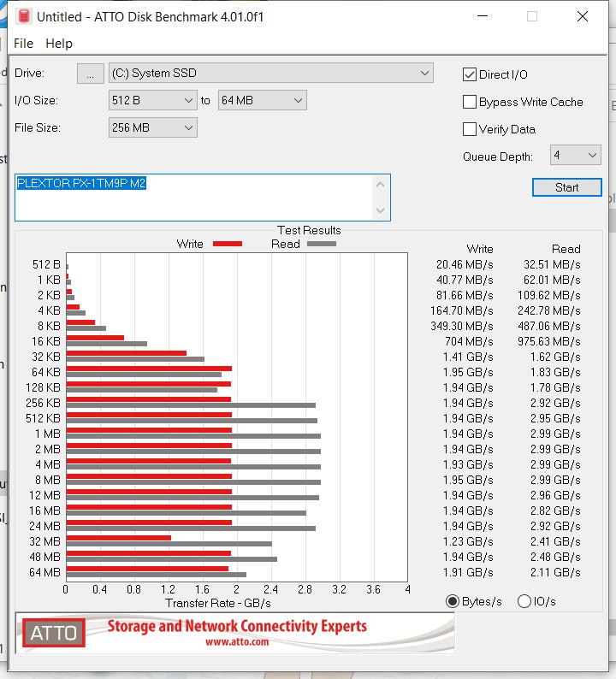
Task: Click the 512 KB row label on chart axis
Action: 43,418
